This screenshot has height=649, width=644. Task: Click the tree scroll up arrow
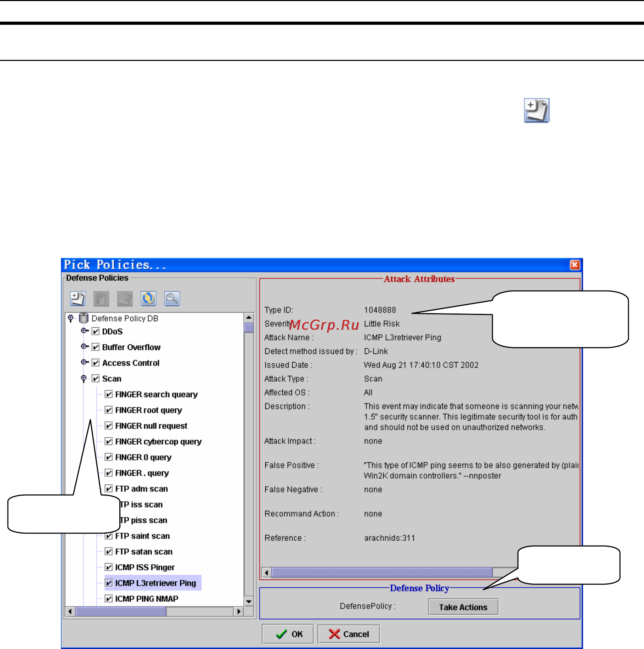(249, 317)
